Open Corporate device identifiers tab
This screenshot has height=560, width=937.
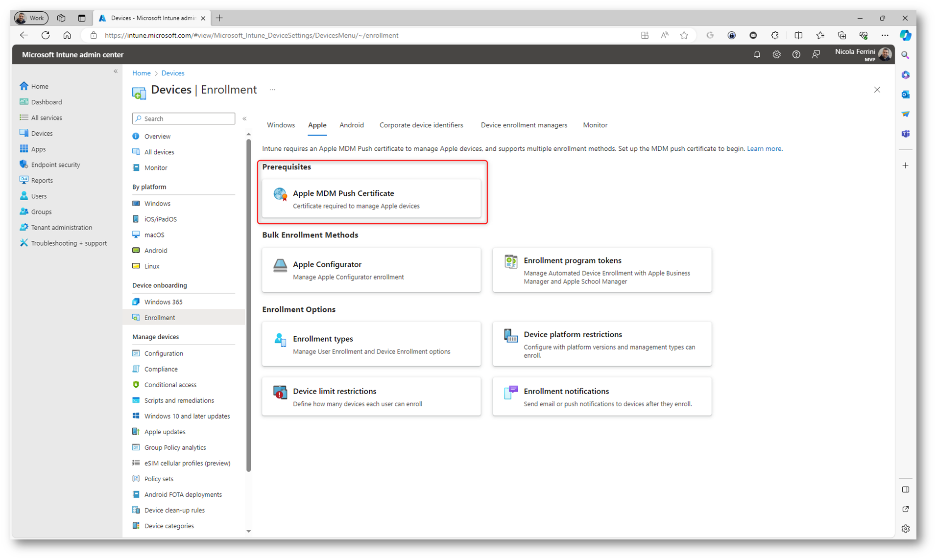(421, 125)
